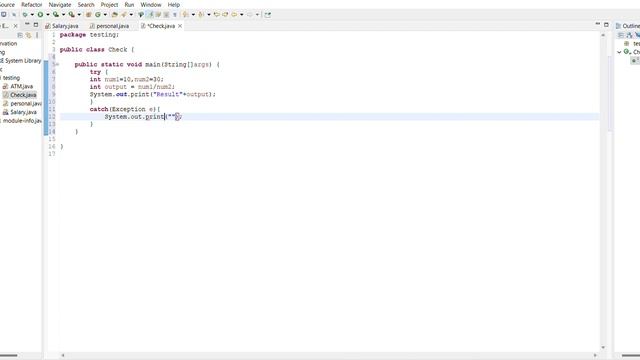Open the Help menu
Viewport: 640px width, 360px height.
[x=173, y=4]
